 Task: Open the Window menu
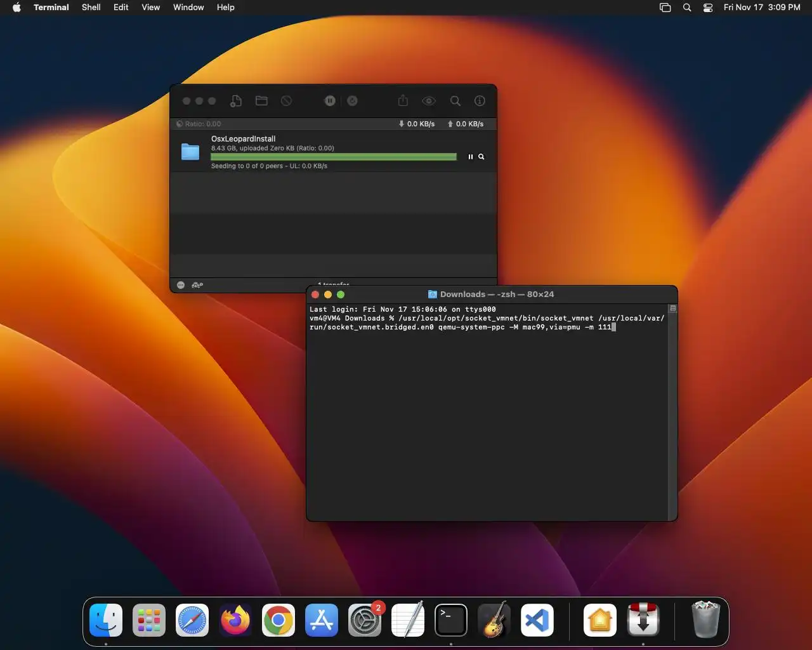[188, 8]
